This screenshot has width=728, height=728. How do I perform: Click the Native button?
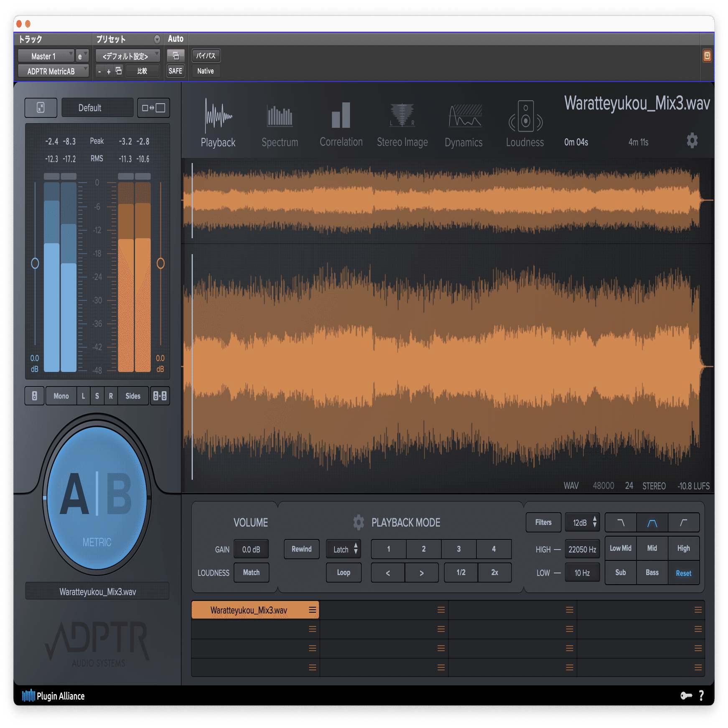(x=206, y=71)
